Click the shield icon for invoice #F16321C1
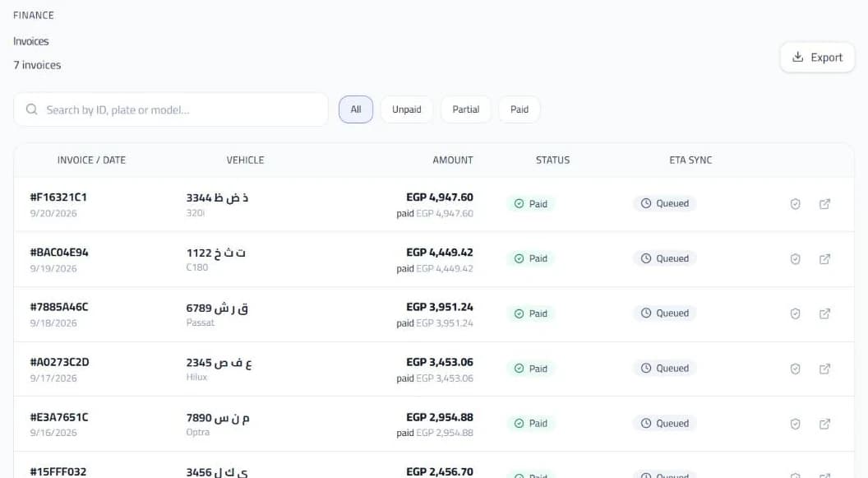868x478 pixels. [795, 204]
